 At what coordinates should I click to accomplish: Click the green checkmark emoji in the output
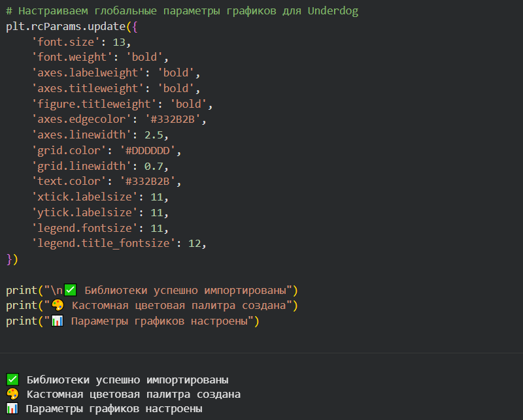12,380
